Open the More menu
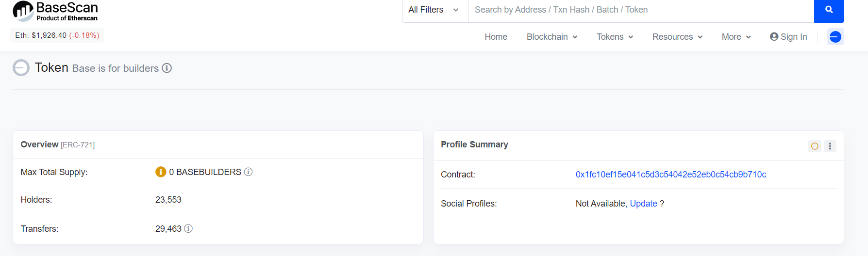 [736, 37]
